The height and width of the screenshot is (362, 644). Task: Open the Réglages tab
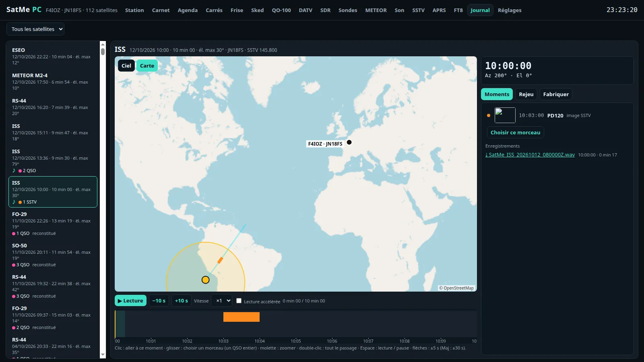(510, 10)
